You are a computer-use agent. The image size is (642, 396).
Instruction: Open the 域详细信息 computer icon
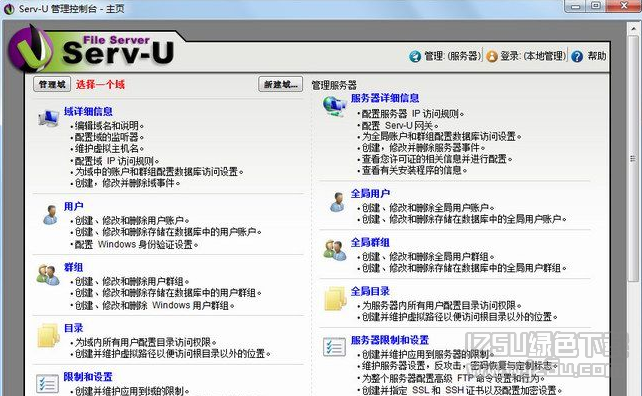point(49,118)
